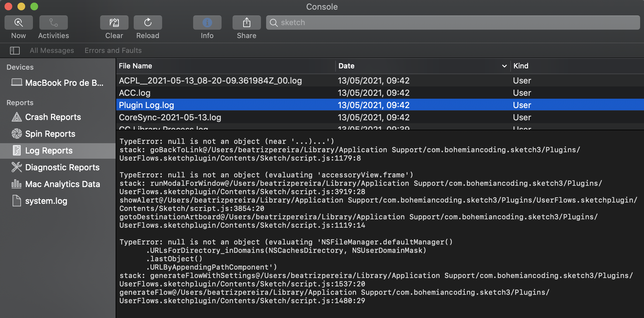This screenshot has height=318, width=644.
Task: Select the ACC.log file row
Action: click(x=380, y=93)
